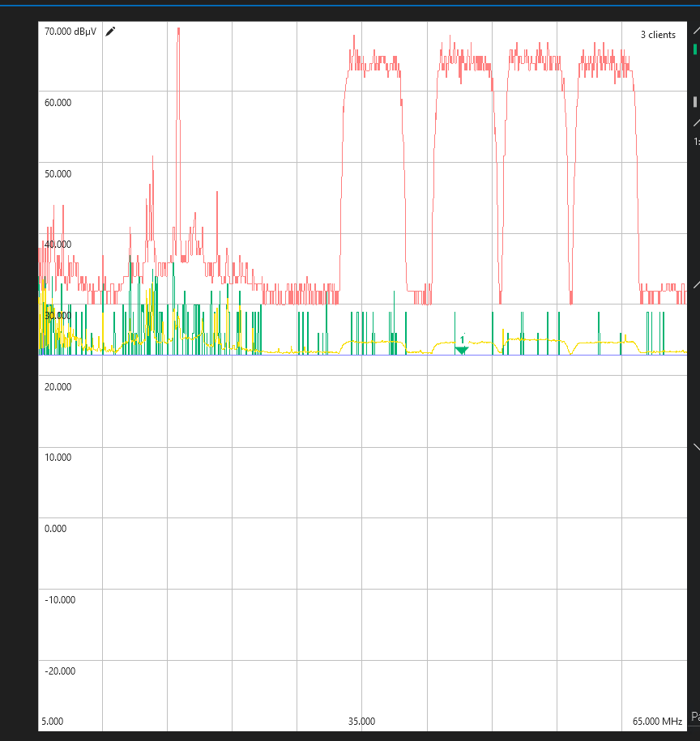Click the 30.000 y-axis label

click(x=58, y=316)
